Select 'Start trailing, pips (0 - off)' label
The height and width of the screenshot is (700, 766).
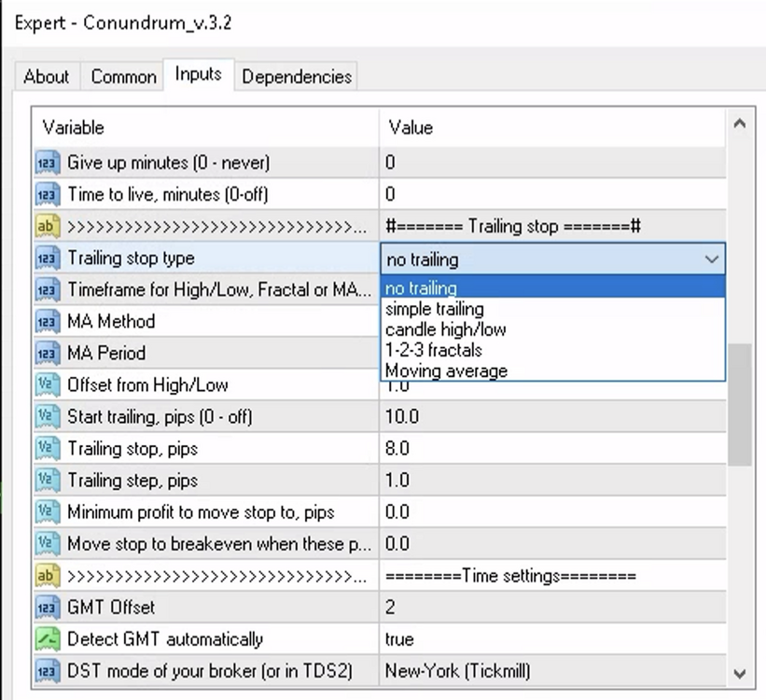click(x=160, y=417)
